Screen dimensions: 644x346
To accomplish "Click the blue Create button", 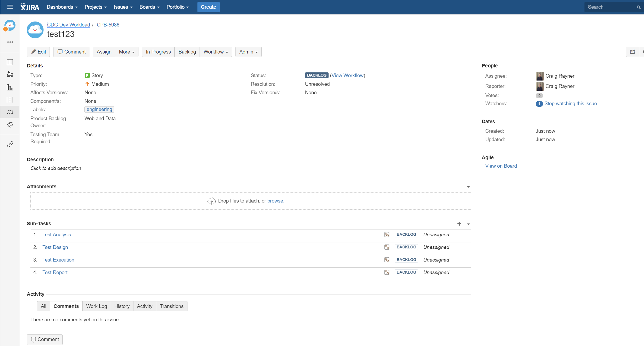I will pos(208,7).
